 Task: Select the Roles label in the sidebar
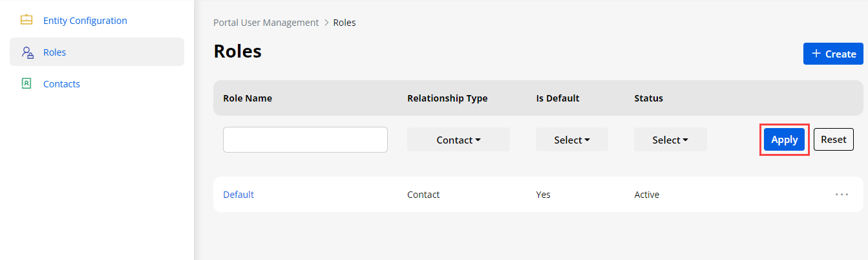[x=55, y=52]
